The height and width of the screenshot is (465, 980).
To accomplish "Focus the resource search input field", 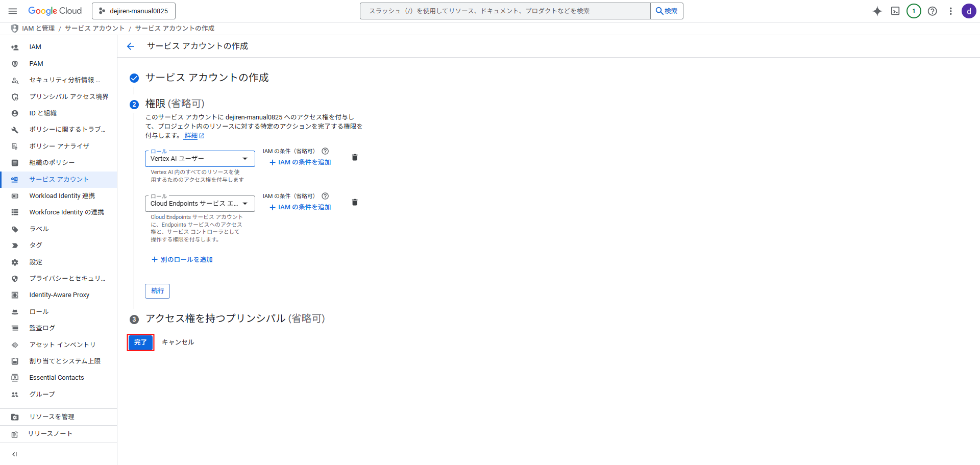I will (505, 11).
